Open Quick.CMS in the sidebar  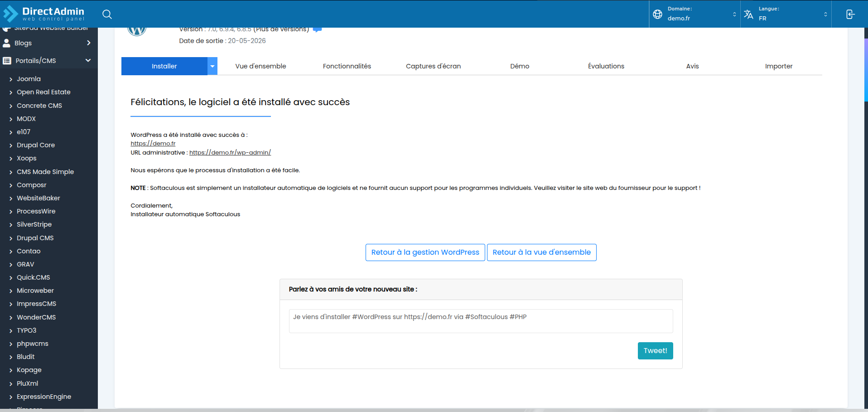click(x=34, y=277)
